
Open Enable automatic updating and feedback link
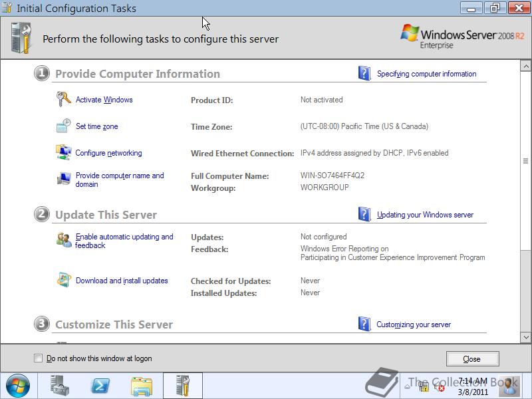pos(124,241)
